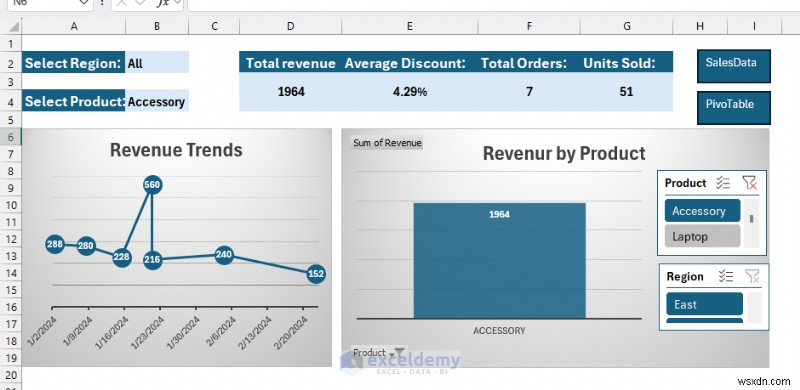Click the SalesData button
This screenshot has height=390, width=800.
click(x=734, y=66)
